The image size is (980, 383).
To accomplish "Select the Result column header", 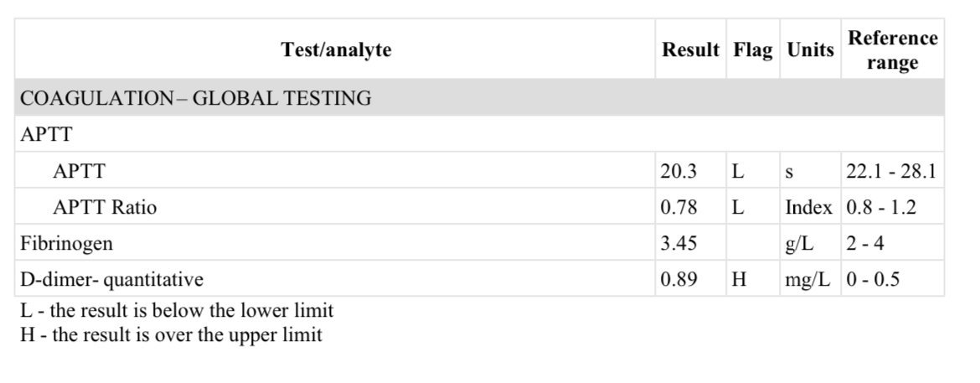I will click(690, 50).
